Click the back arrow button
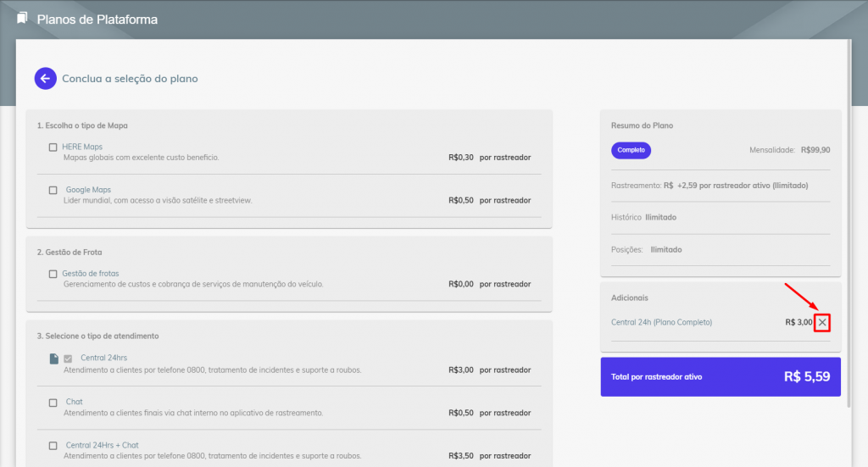The image size is (868, 467). pos(46,79)
